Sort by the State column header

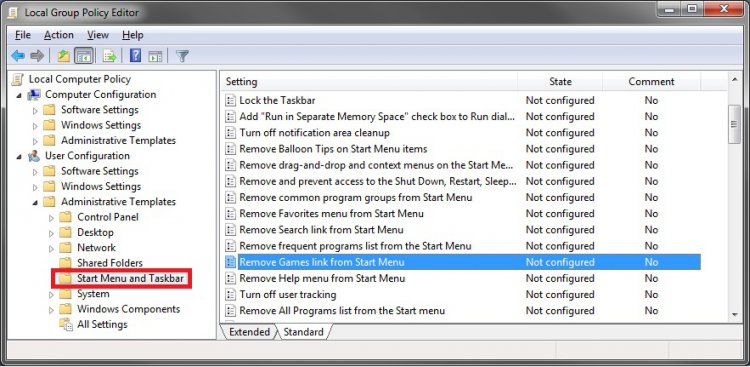(x=560, y=82)
